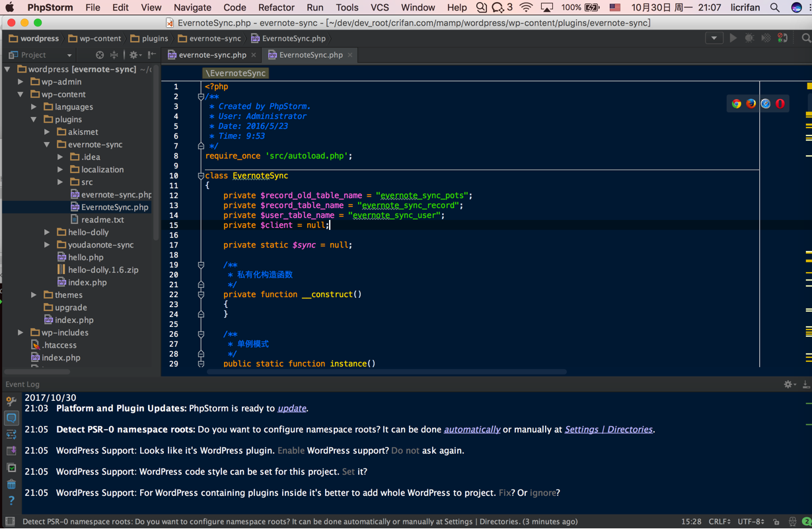Toggle tool window bars at bottom-left corner

[10, 522]
